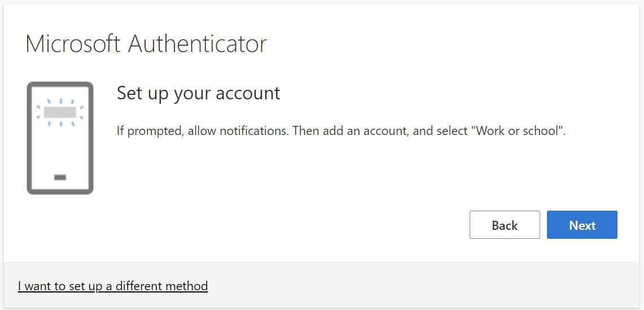
Task: Click the word "account" in the heading
Action: 252,93
